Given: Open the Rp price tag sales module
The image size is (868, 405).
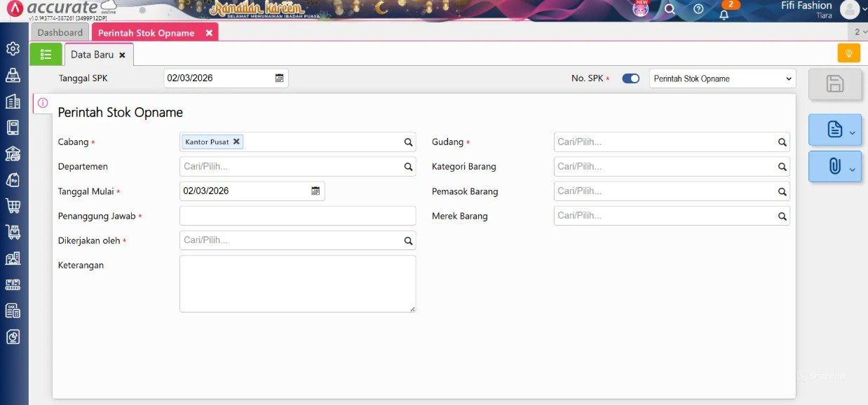Looking at the screenshot, I should (x=13, y=179).
